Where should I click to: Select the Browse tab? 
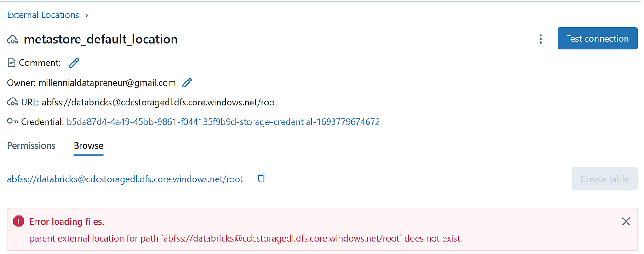coord(88,145)
